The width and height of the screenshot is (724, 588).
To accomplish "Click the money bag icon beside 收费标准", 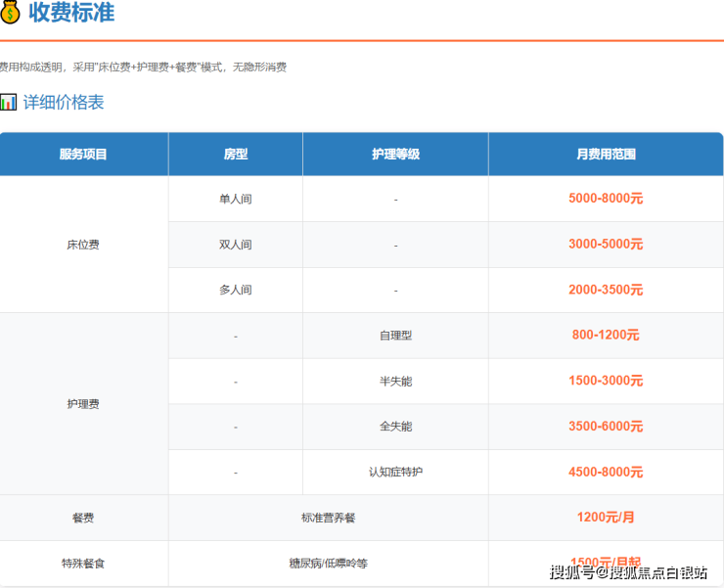I will point(11,13).
